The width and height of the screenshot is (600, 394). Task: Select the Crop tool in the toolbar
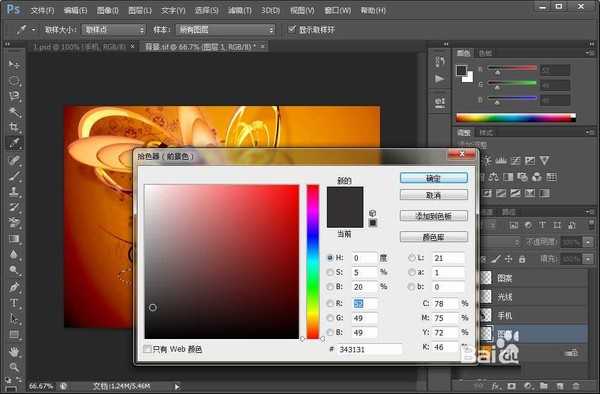click(14, 127)
